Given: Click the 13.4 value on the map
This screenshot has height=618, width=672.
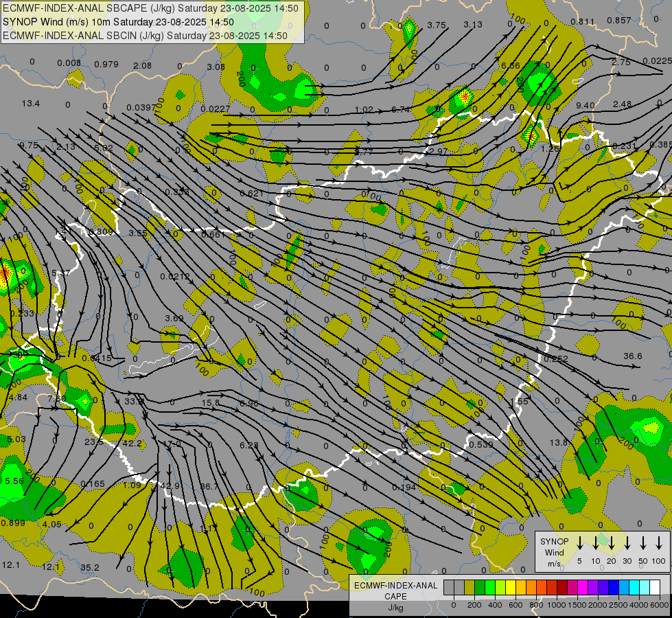Looking at the screenshot, I should tap(30, 104).
